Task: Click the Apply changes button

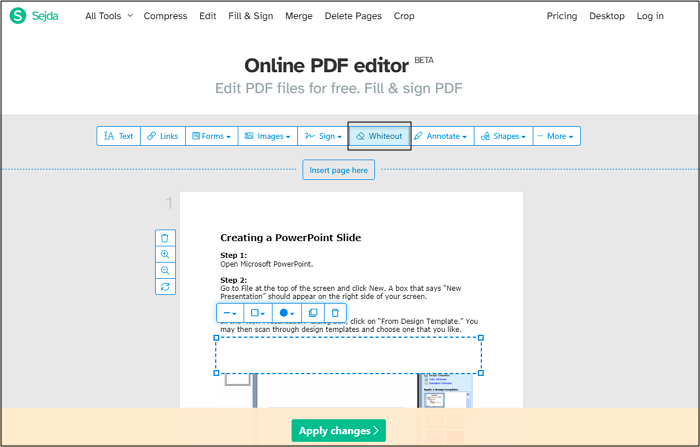Action: 338,430
